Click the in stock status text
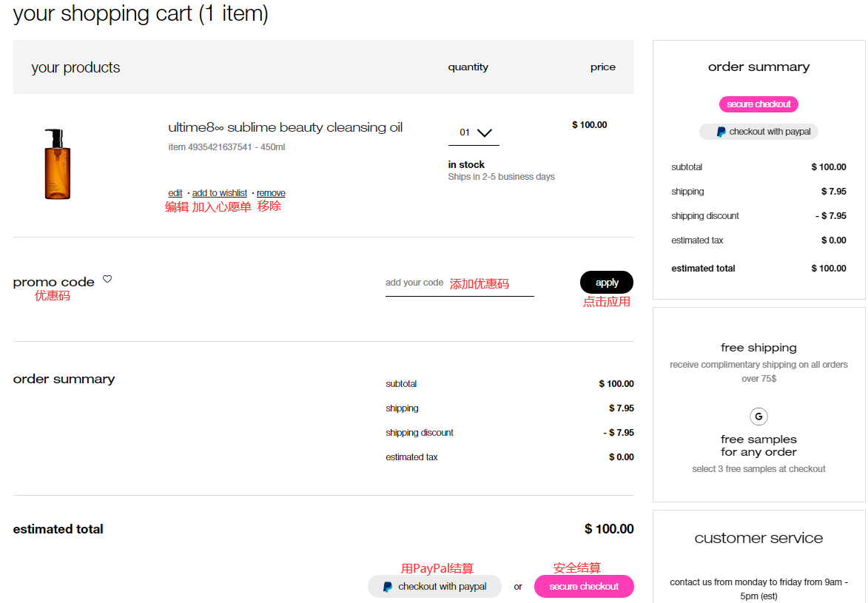Viewport: 868px width, 603px height. (x=466, y=165)
